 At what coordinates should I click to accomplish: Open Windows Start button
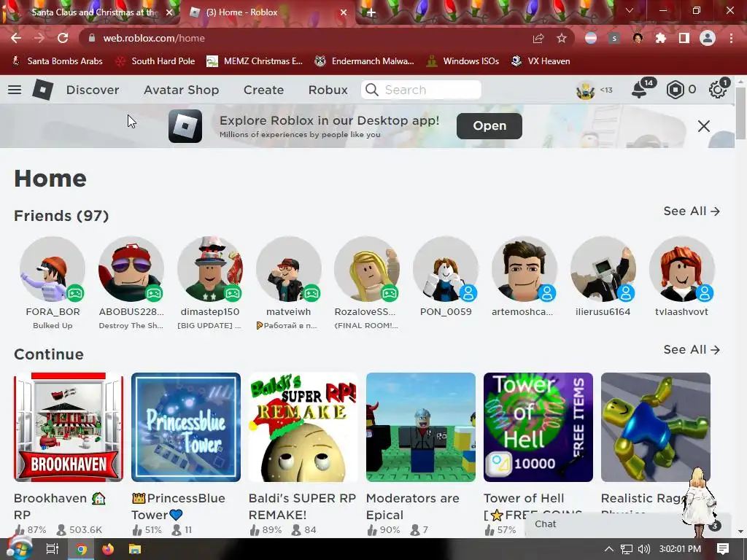click(x=19, y=548)
